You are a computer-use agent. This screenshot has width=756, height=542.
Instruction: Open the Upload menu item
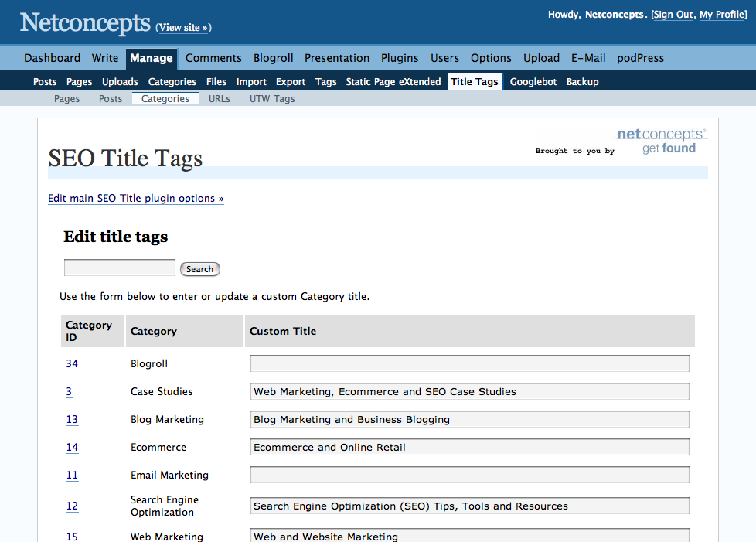541,58
